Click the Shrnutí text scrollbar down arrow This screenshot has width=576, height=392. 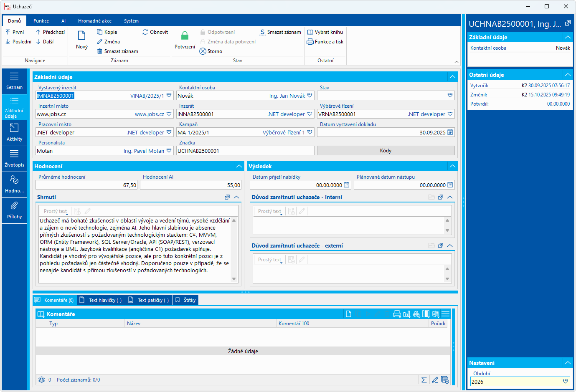[234, 279]
